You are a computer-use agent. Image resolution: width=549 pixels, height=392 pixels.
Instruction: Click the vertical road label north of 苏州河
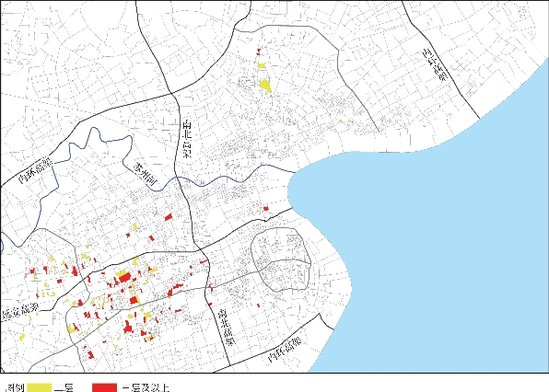(188, 139)
